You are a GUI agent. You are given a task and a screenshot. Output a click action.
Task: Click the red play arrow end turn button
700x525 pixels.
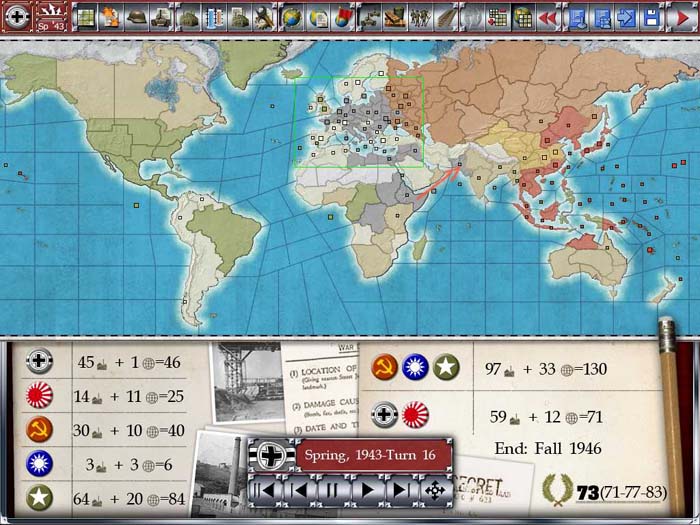click(x=682, y=17)
